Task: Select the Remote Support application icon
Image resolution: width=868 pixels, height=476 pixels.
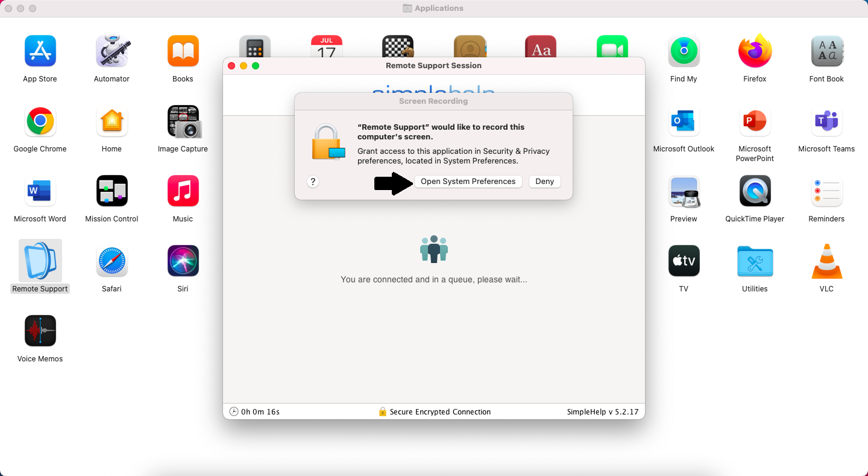Action: (40, 261)
